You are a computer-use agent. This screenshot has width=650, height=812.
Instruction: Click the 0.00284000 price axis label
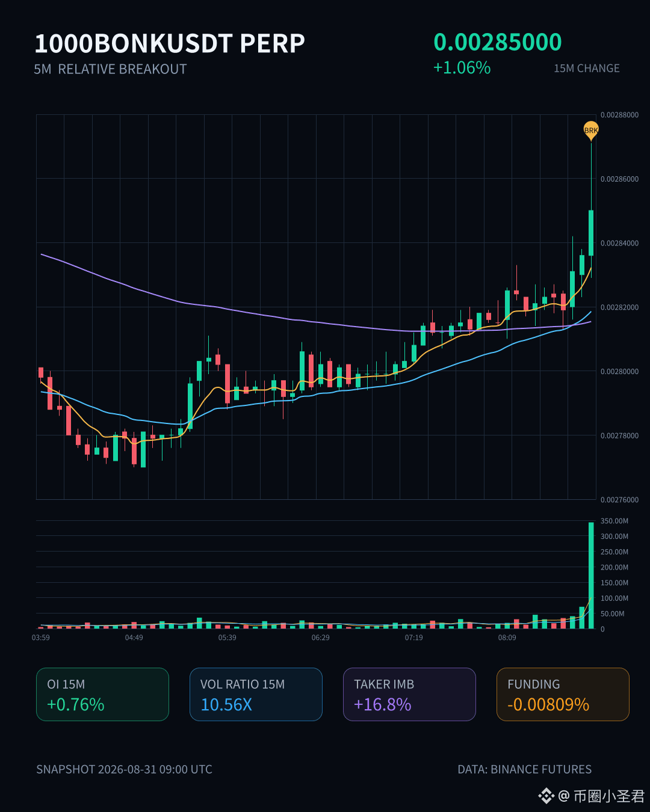point(619,244)
